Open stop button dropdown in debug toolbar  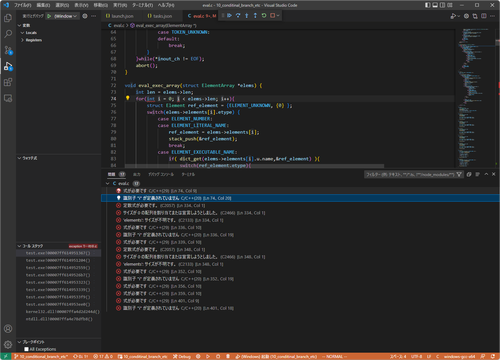278,16
